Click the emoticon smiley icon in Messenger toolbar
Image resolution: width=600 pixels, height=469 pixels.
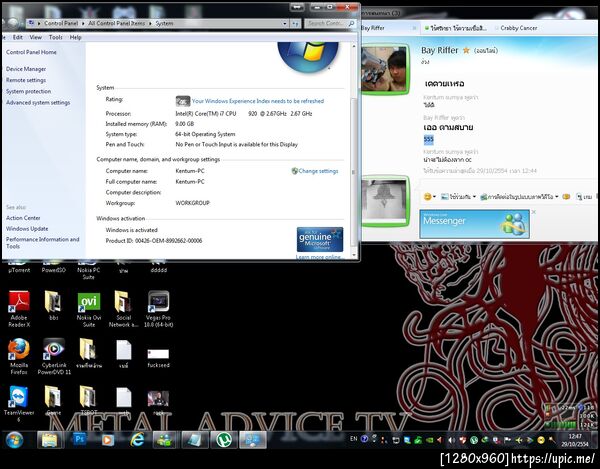point(427,197)
